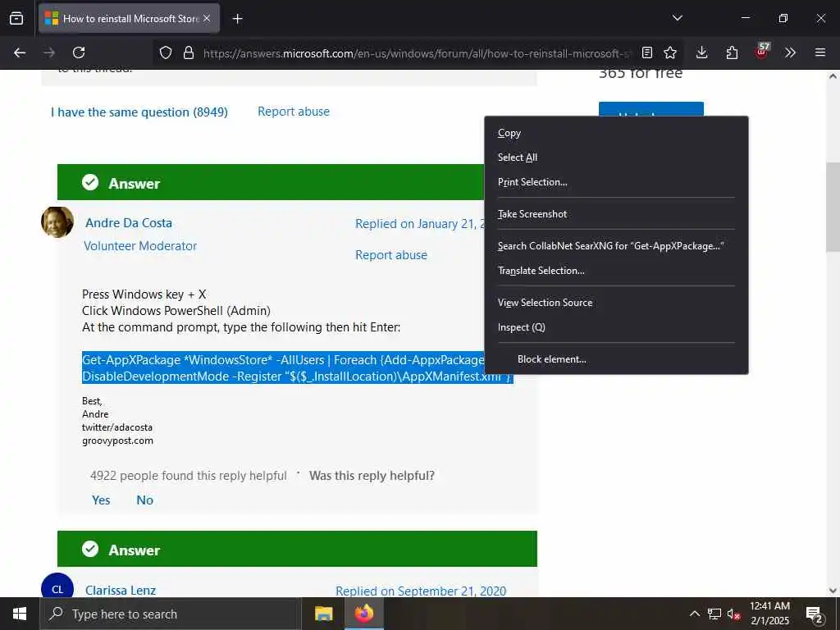Click 'Press Windows key + X' text
The height and width of the screenshot is (630, 840).
coord(144,294)
